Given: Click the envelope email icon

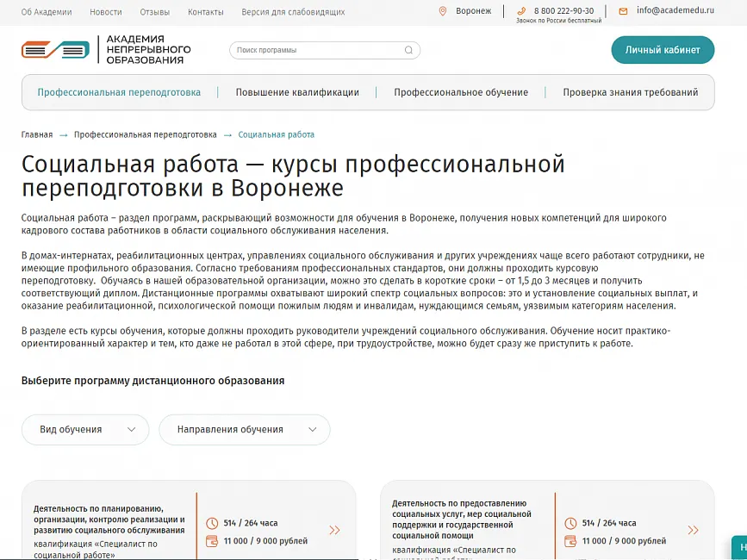Looking at the screenshot, I should pos(623,11).
